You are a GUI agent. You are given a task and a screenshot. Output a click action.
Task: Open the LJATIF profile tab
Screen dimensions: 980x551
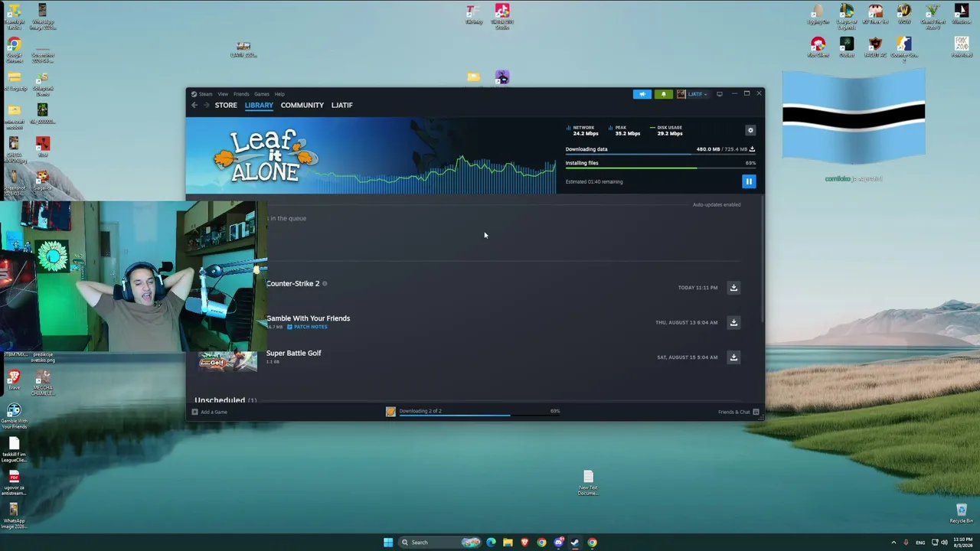342,105
